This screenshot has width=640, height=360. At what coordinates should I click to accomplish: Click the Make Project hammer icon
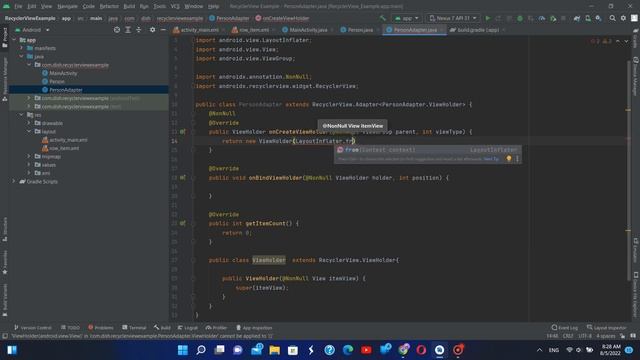click(x=382, y=18)
